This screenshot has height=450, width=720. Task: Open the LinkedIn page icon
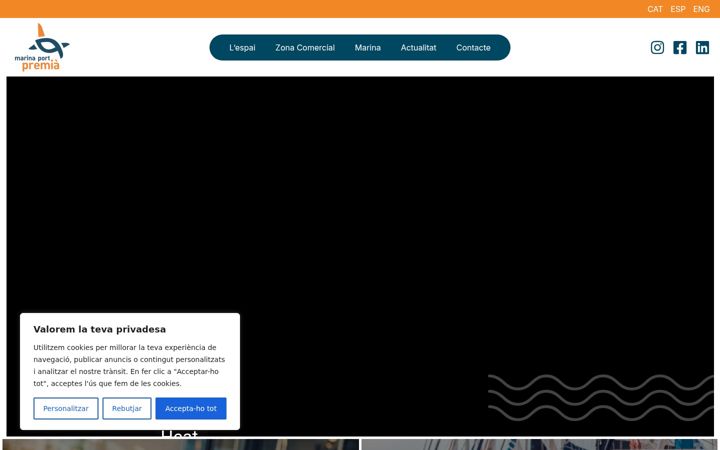[702, 47]
